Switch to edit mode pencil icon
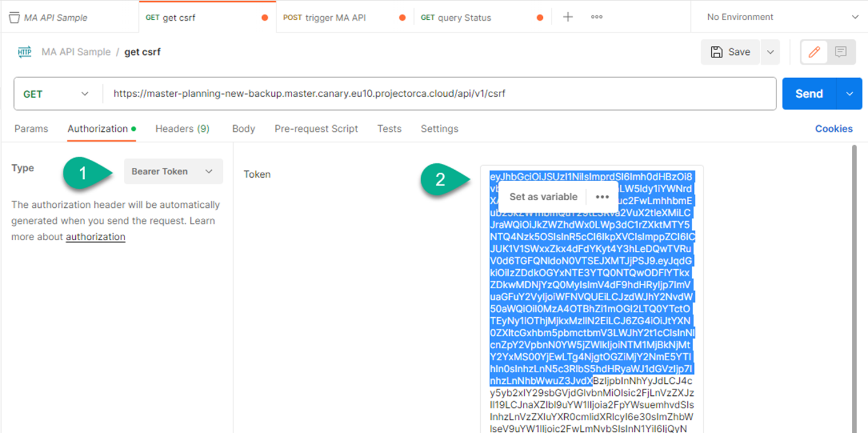Image resolution: width=868 pixels, height=433 pixels. tap(814, 52)
